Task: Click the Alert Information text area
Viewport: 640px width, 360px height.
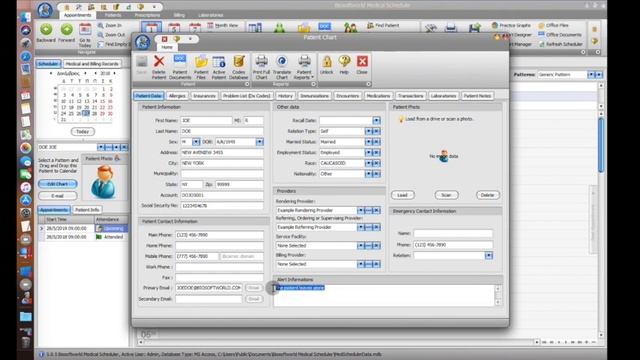Action: (x=384, y=296)
